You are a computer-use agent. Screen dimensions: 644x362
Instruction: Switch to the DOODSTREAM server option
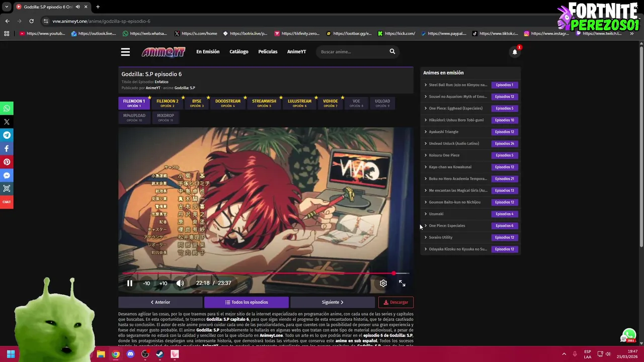click(x=228, y=103)
